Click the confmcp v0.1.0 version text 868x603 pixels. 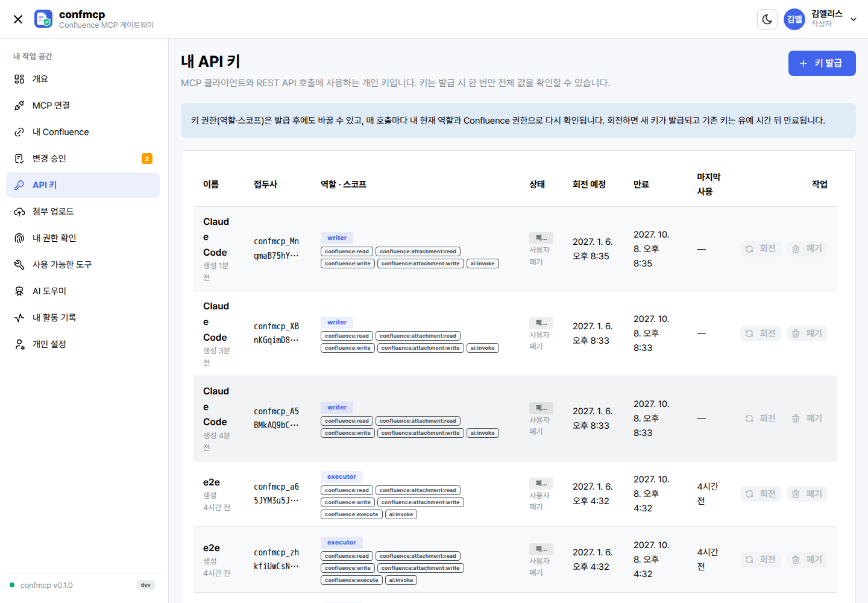[x=46, y=586]
